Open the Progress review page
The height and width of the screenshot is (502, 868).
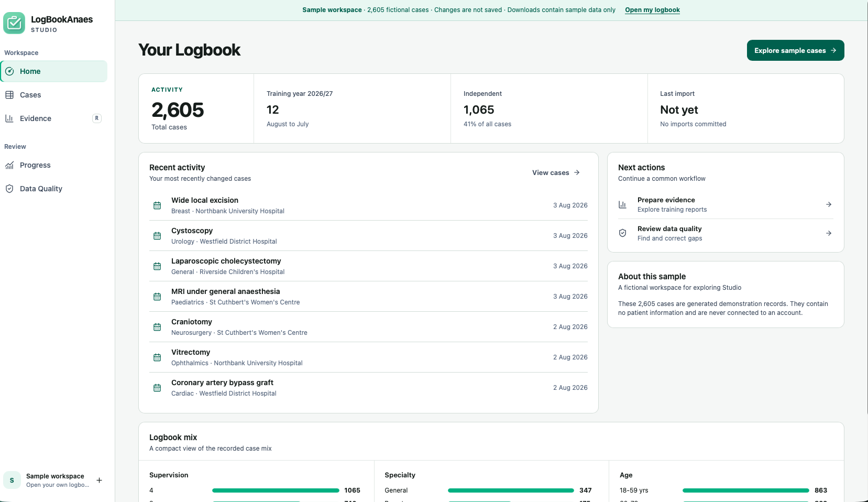(54, 165)
